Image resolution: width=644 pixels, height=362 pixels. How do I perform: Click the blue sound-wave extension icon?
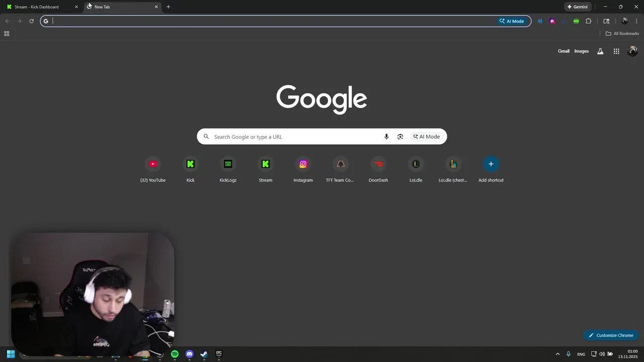[540, 21]
